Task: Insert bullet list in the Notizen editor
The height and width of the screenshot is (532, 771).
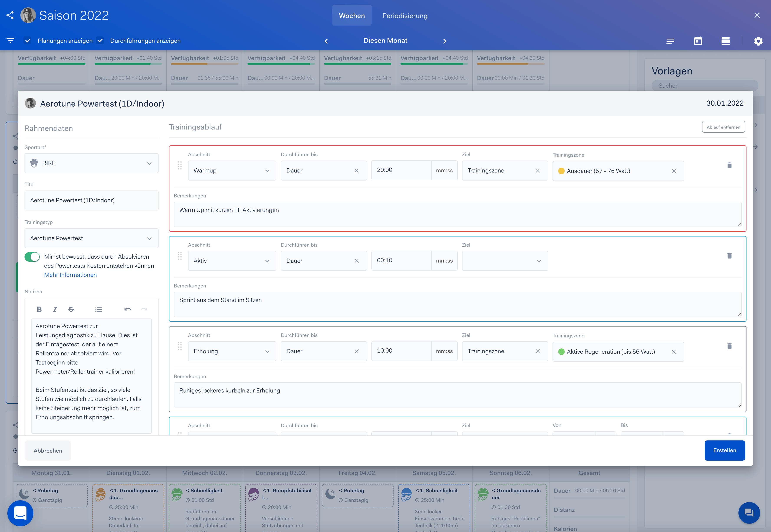Action: point(99,309)
